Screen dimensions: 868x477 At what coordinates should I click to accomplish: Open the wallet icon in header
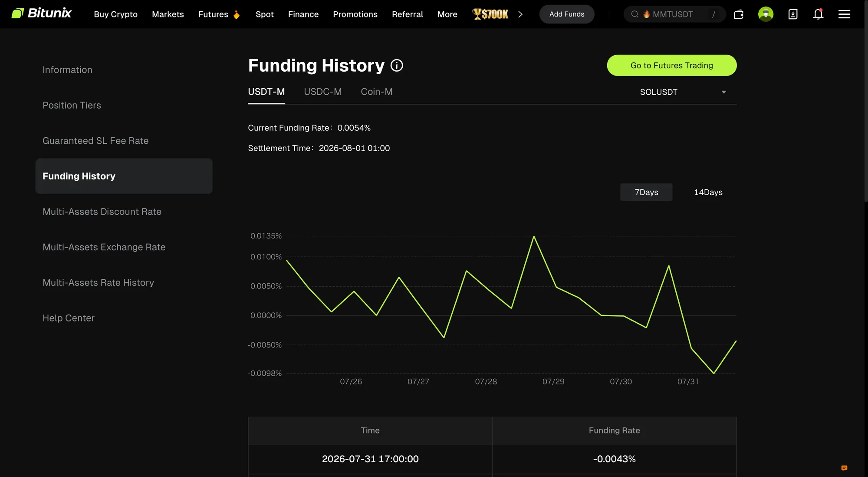click(x=739, y=14)
